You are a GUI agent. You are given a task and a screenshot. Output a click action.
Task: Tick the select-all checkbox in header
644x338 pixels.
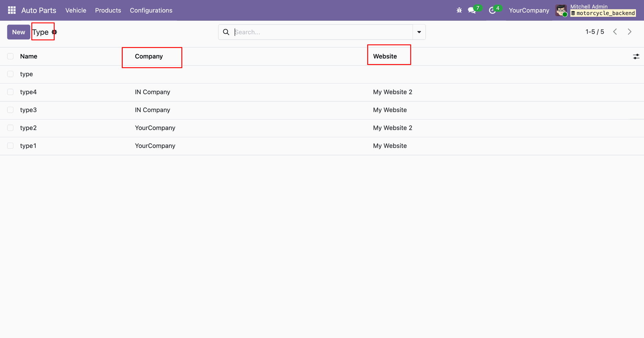tap(10, 56)
